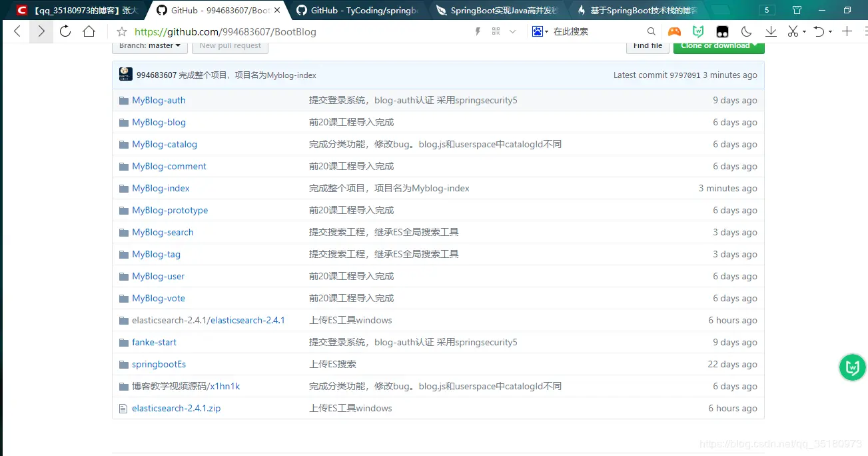Screen dimensions: 868x456
Task: Open a new tab with the plus icon
Action: click(847, 31)
